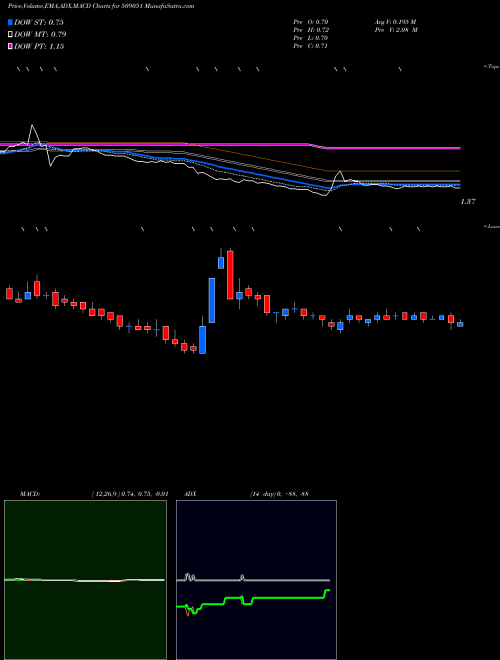Select the 'DOW MT: 0.79' legend label
Image resolution: width=500 pixels, height=660 pixels.
(40, 34)
